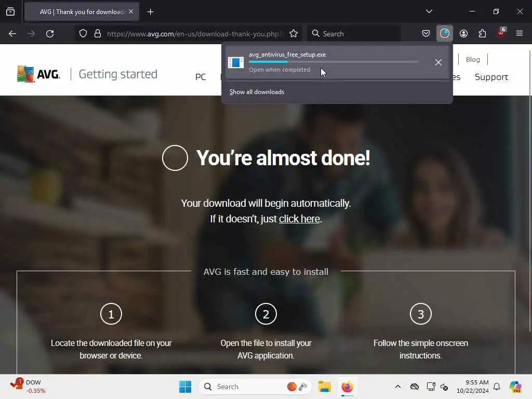Open the Extensions puzzle icon

(x=482, y=34)
